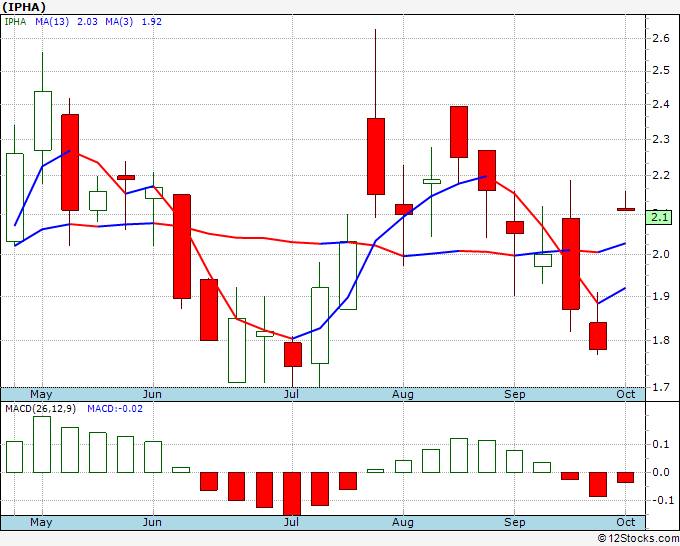This screenshot has height=546, width=680.
Task: Click the MA(3) value 1.92
Action: click(152, 22)
